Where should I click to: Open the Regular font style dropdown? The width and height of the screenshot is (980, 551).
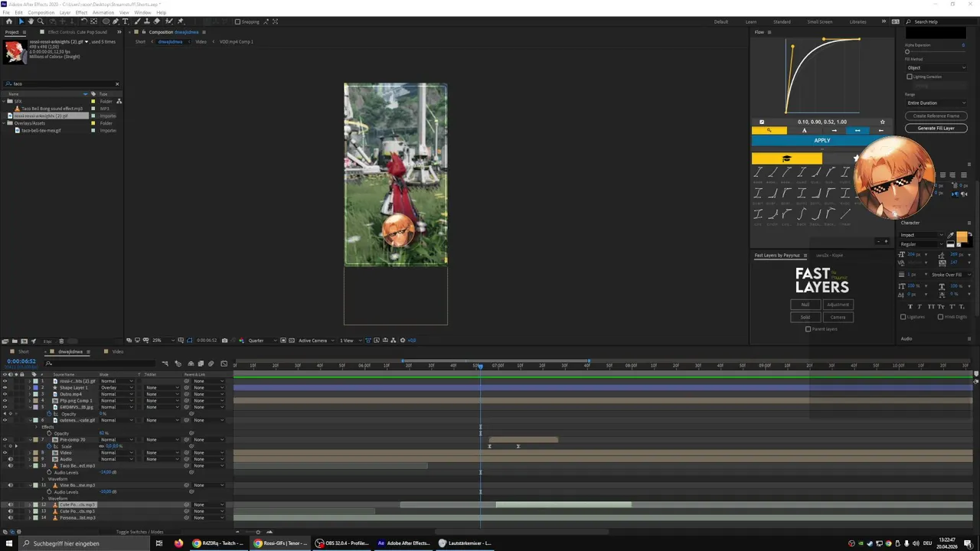click(923, 244)
